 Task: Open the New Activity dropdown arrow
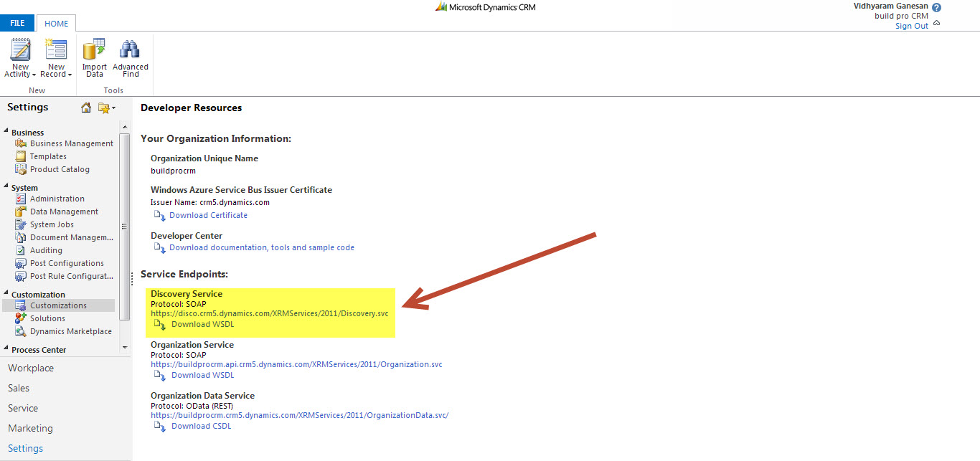[x=34, y=75]
